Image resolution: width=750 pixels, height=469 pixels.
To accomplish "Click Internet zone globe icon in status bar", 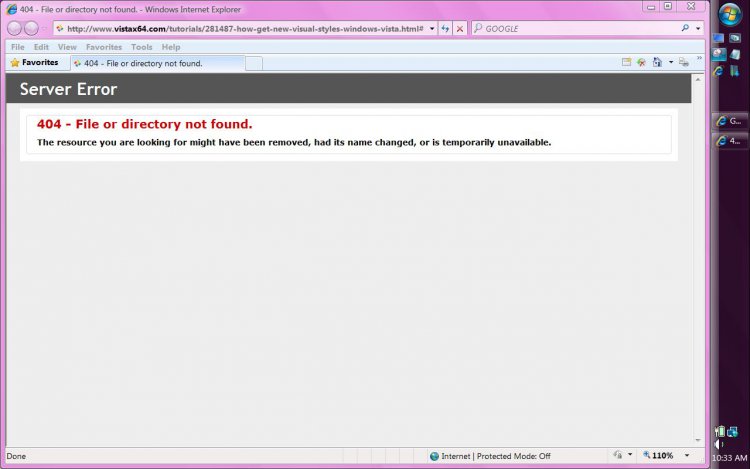I will (x=434, y=456).
